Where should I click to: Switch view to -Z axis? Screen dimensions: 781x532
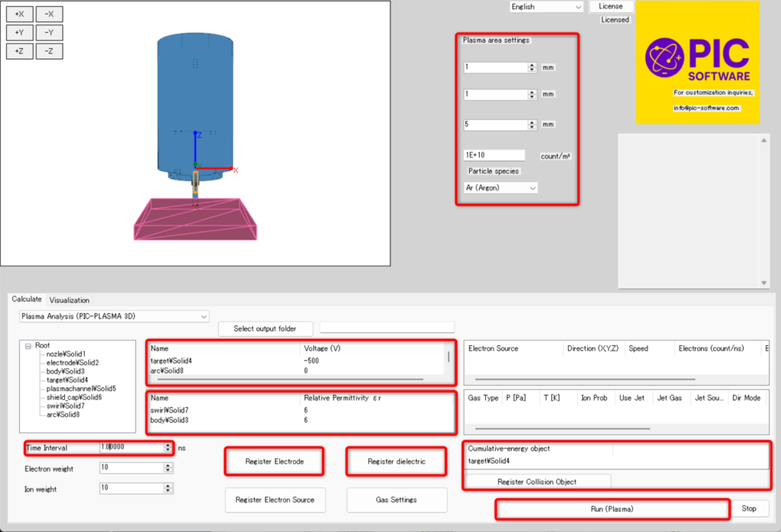point(49,51)
